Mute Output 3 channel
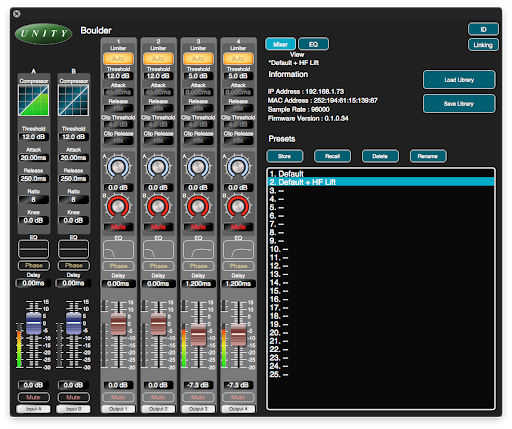 (x=198, y=397)
